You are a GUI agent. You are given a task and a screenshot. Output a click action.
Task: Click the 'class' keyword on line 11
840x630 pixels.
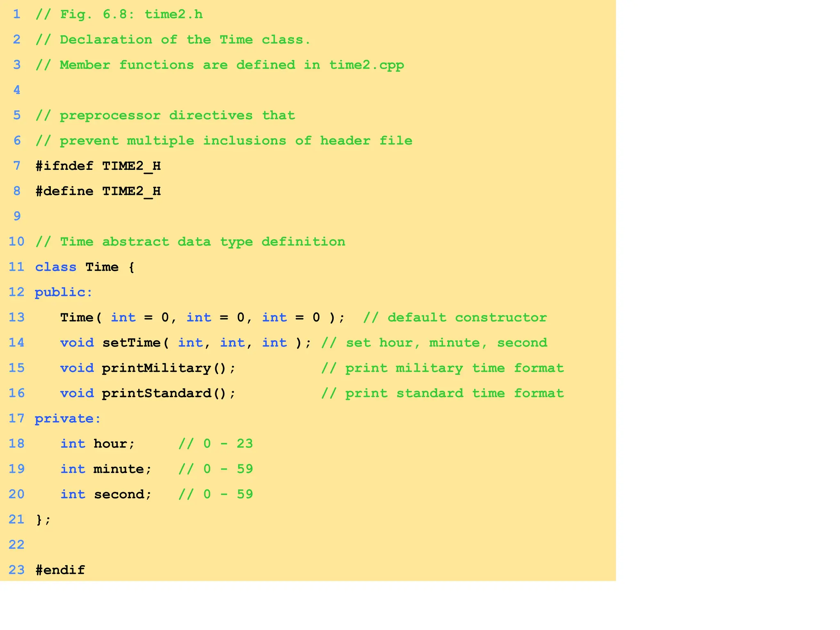coord(56,267)
